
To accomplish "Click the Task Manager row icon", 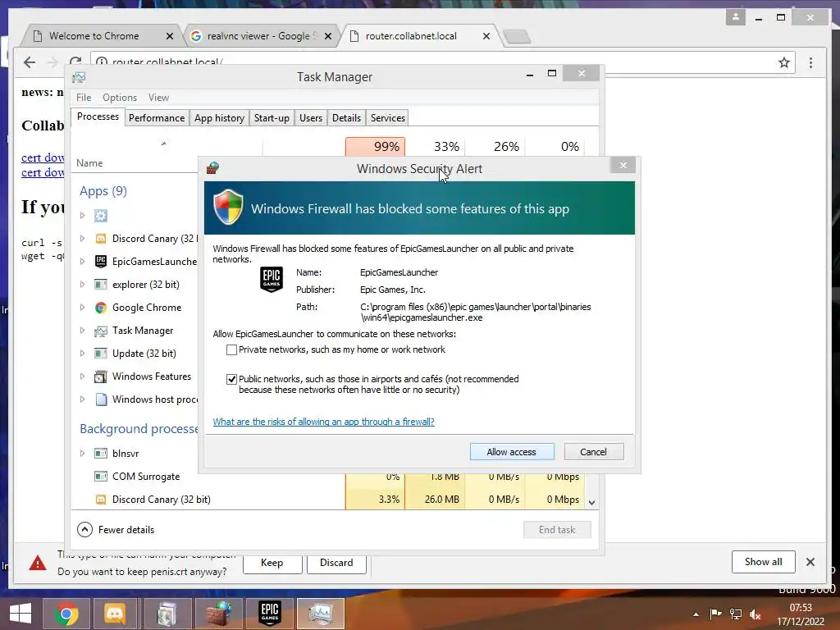I will point(101,331).
